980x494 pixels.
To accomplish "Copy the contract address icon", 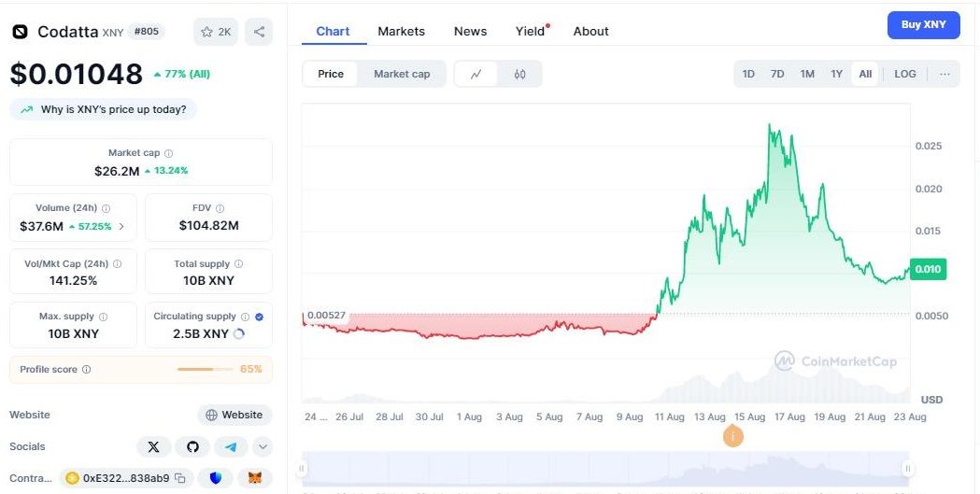I will point(180,478).
